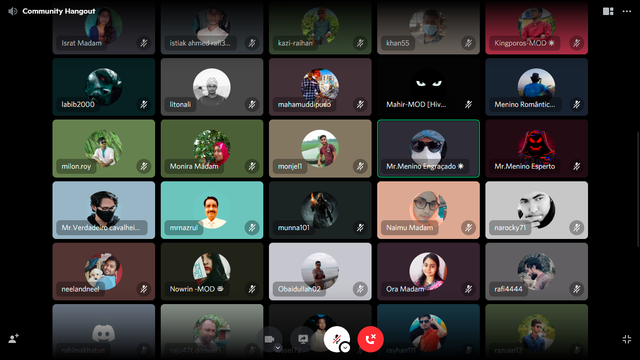Click muted mic icon on Naimu Madam tile
Screen dimensions: 640x360
tap(468, 228)
